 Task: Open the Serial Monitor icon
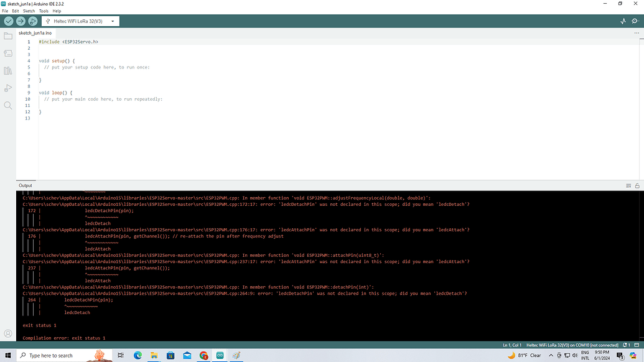click(635, 21)
